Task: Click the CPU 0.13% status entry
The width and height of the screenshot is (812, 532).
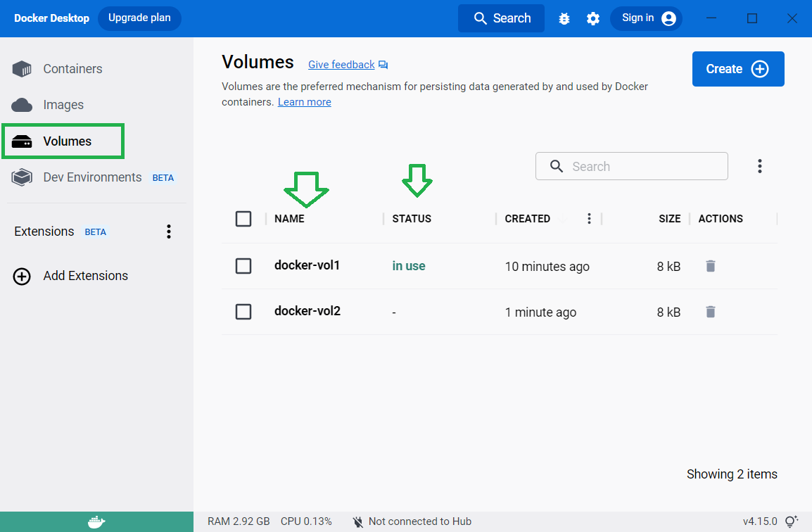Action: 306,521
